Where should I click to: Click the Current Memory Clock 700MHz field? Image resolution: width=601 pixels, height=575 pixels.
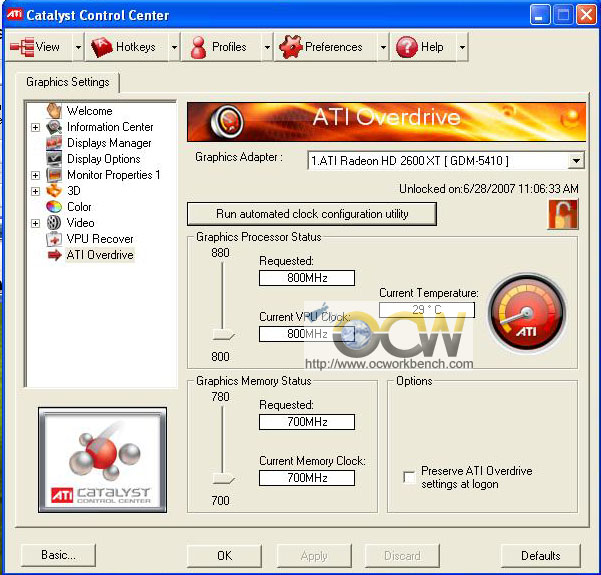[x=307, y=478]
